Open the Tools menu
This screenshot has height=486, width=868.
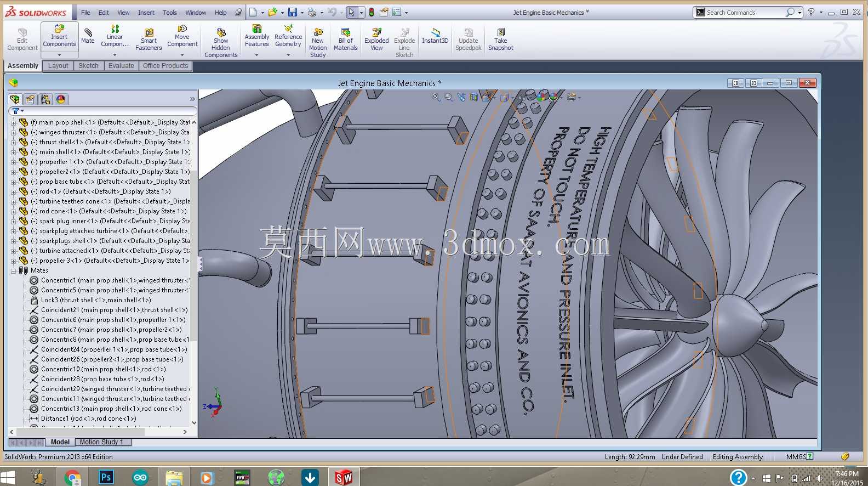pyautogui.click(x=170, y=13)
